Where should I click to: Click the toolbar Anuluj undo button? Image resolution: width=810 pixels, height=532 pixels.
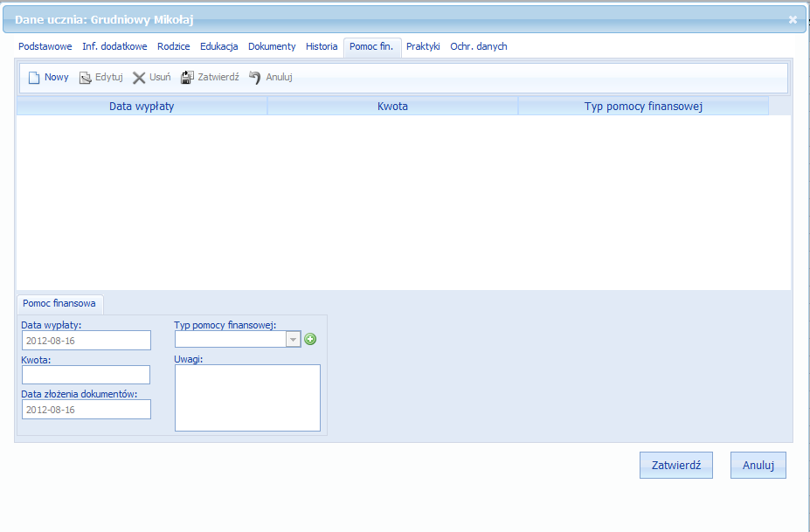point(271,78)
